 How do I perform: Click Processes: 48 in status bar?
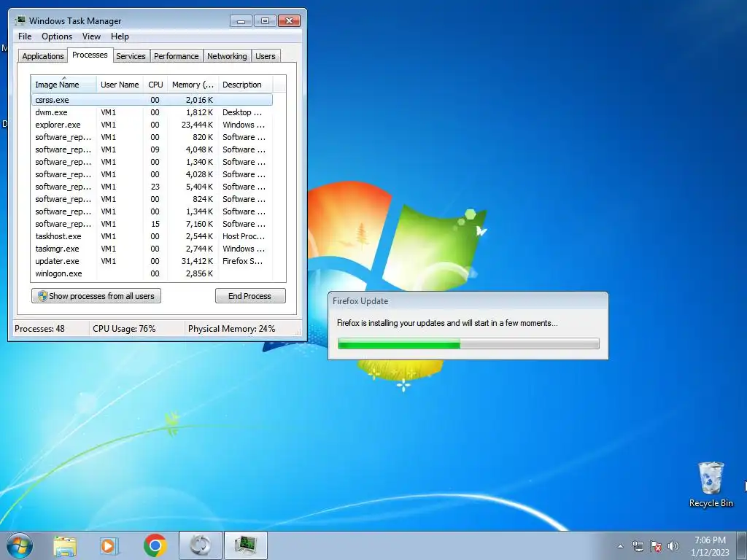click(x=39, y=329)
